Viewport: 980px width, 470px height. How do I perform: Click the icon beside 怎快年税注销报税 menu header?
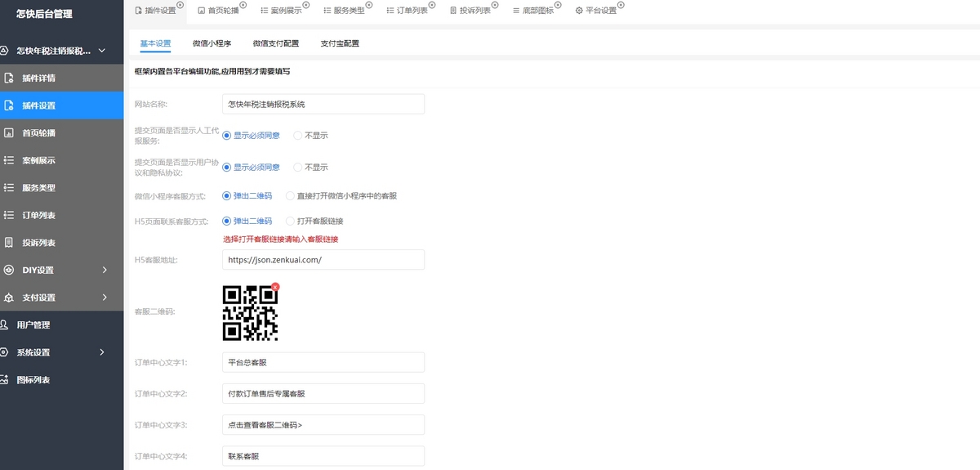[x=4, y=51]
